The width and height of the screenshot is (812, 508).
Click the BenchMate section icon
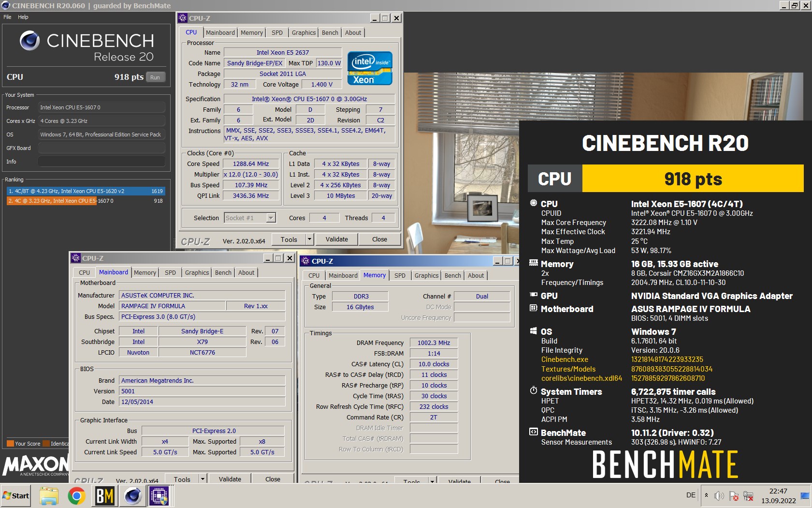(x=534, y=432)
